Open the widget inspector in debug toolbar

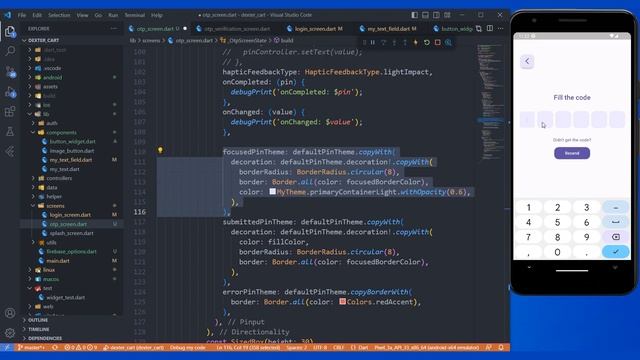pos(449,42)
